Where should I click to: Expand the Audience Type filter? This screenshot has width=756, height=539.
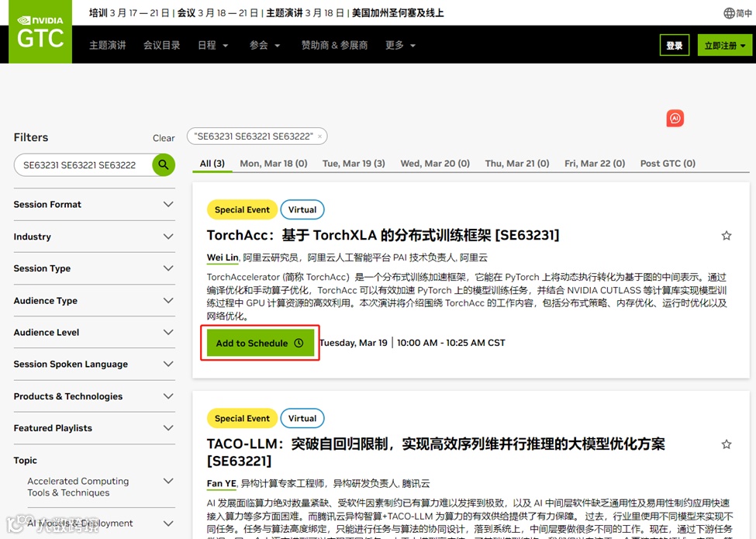click(94, 301)
